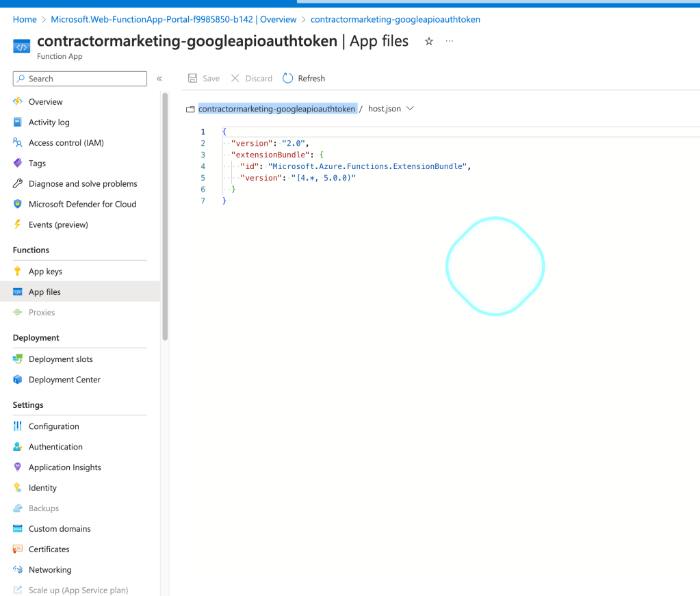The width and height of the screenshot is (700, 596).
Task: Click the Refresh button label
Action: [311, 79]
